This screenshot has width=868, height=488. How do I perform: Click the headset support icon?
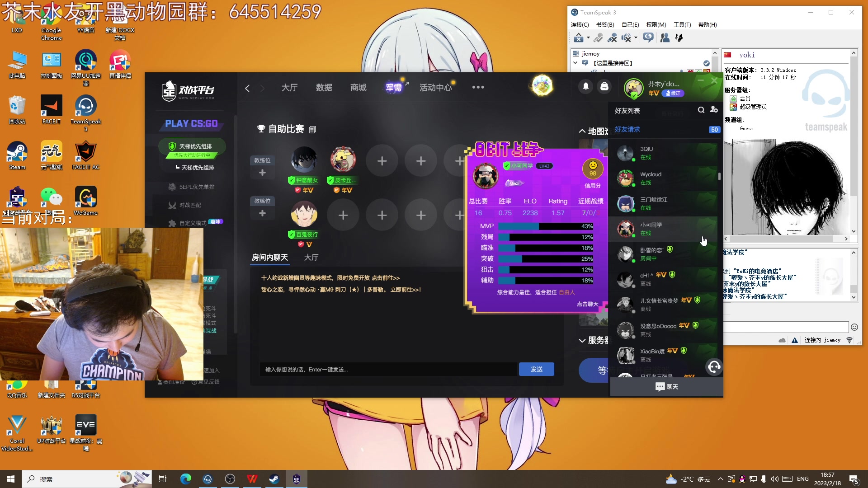[714, 367]
